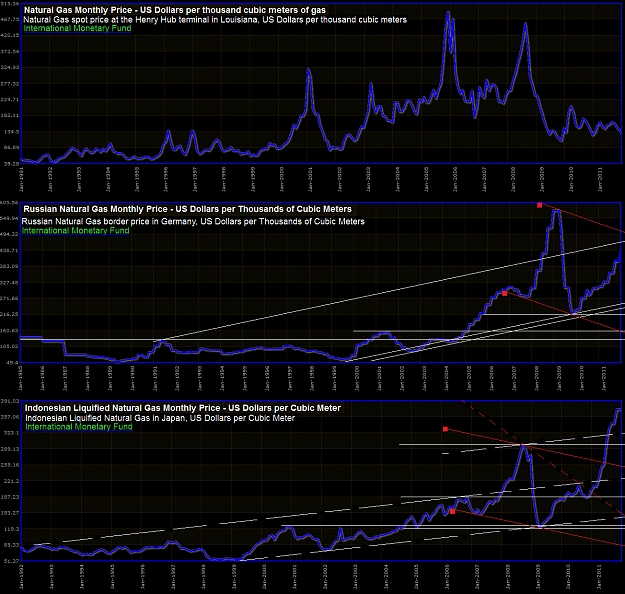The height and width of the screenshot is (594, 625).
Task: Open International Monetary Fund link in Henry Hub chart
Action: coord(77,28)
